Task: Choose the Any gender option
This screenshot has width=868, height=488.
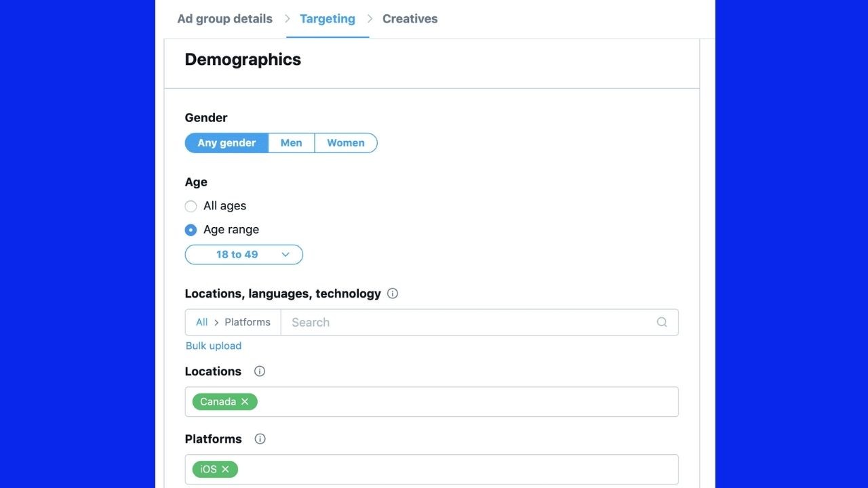Action: (x=226, y=143)
